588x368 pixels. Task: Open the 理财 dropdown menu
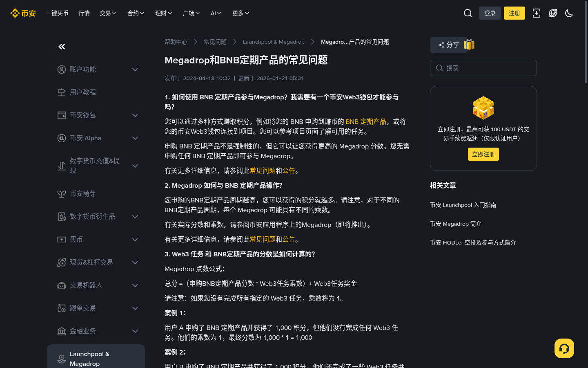tap(164, 13)
